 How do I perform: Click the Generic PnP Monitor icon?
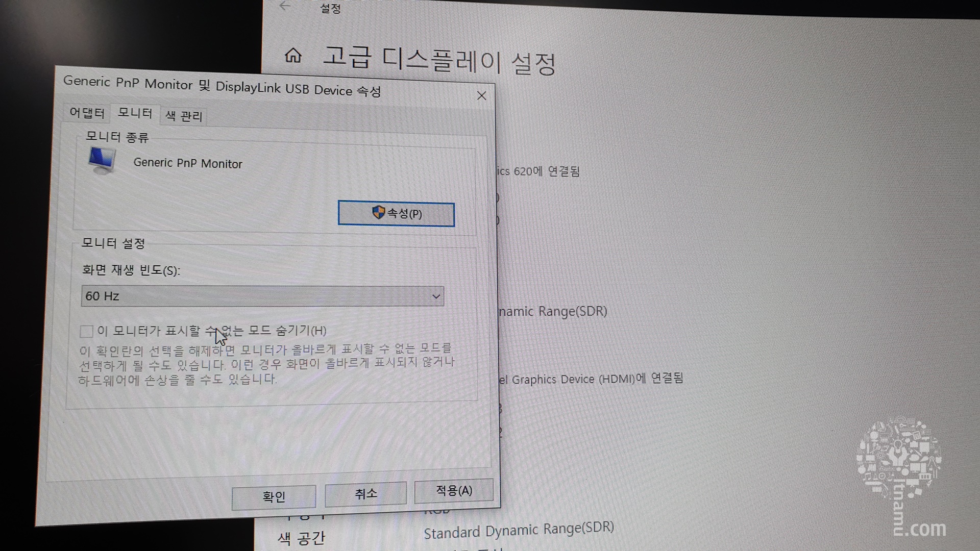click(x=102, y=160)
